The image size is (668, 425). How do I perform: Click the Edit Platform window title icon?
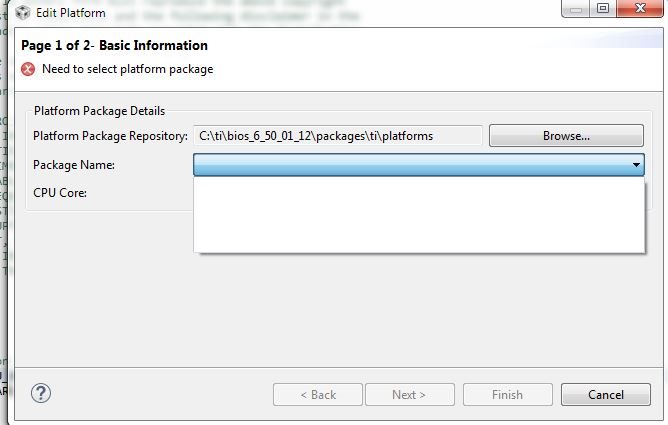tap(23, 12)
